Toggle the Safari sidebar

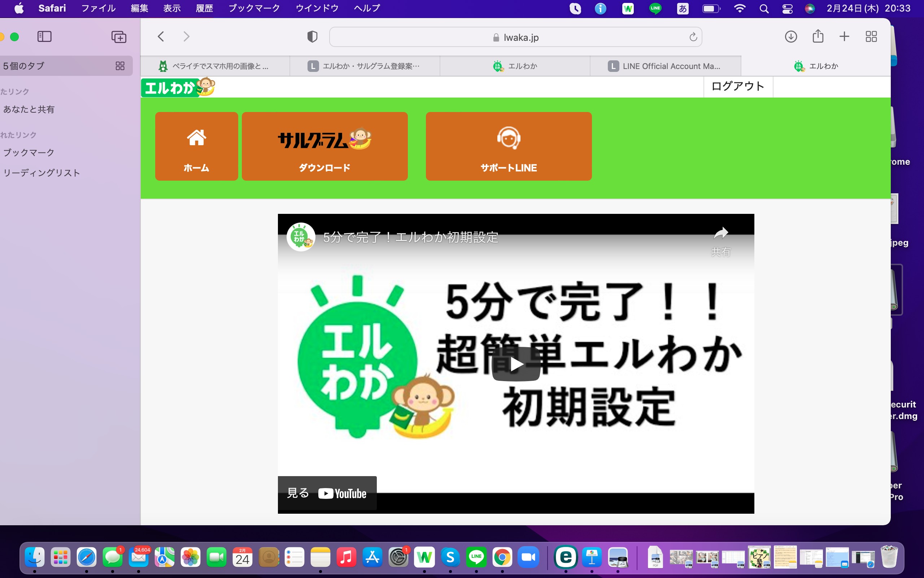click(44, 37)
